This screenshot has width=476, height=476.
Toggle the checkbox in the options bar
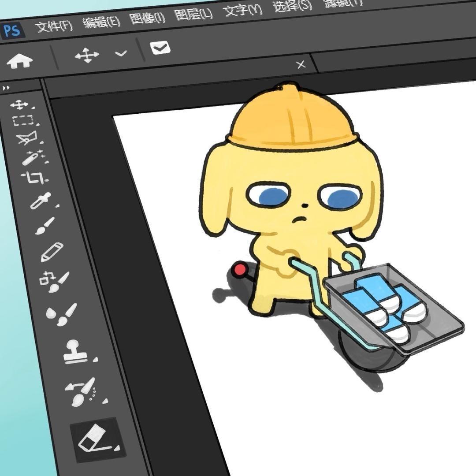160,47
